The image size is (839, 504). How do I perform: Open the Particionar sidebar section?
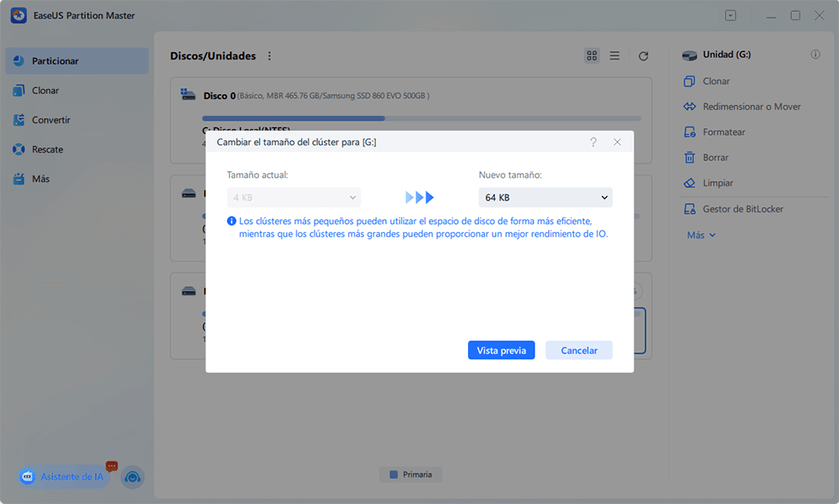(55, 61)
